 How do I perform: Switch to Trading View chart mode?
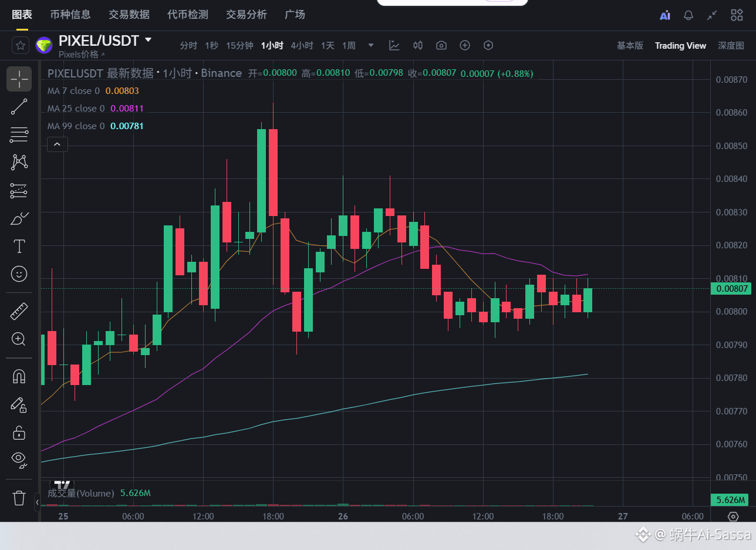coord(680,45)
